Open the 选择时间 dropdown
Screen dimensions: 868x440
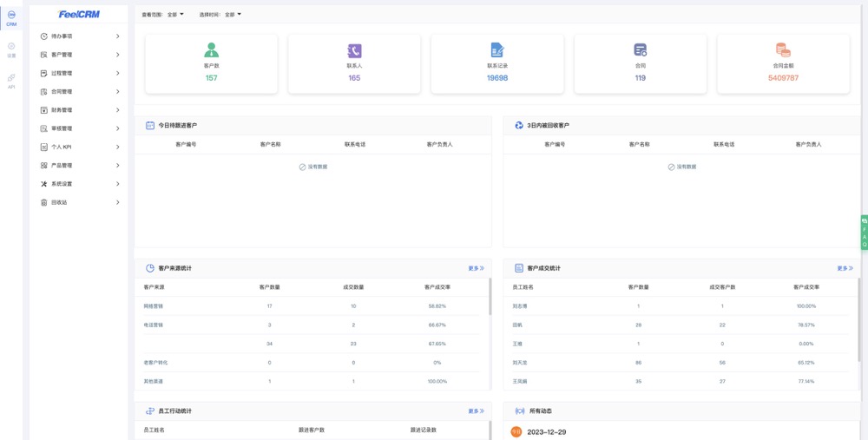233,15
